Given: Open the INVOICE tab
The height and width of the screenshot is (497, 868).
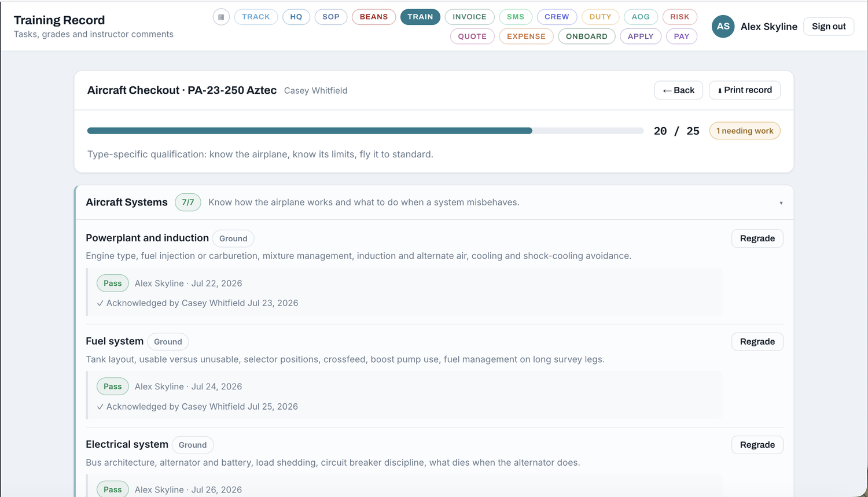Looking at the screenshot, I should [469, 17].
